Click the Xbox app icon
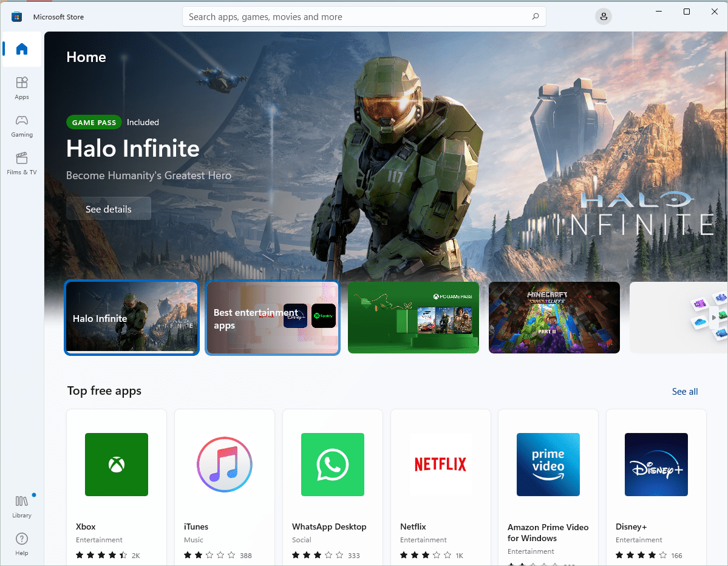This screenshot has height=566, width=728. tap(117, 465)
